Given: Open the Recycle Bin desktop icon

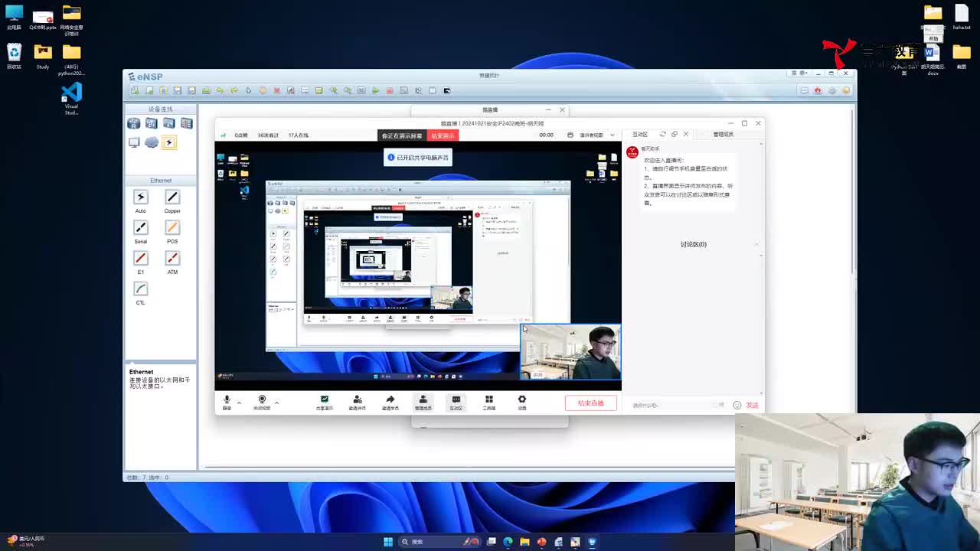Looking at the screenshot, I should [x=14, y=57].
